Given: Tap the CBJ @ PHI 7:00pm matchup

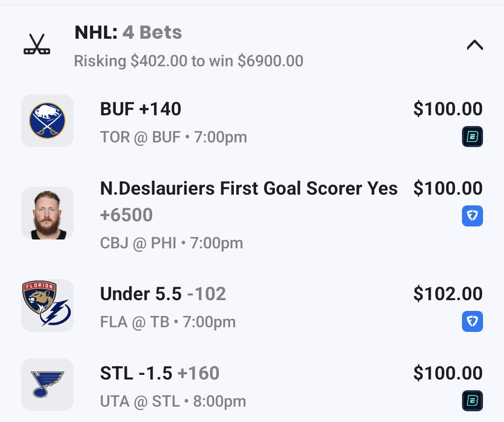Looking at the screenshot, I should [171, 243].
